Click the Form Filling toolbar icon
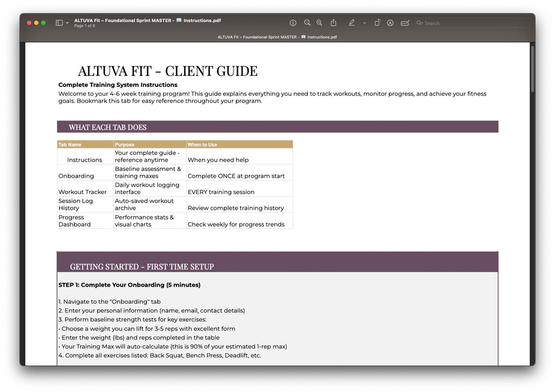 (405, 23)
